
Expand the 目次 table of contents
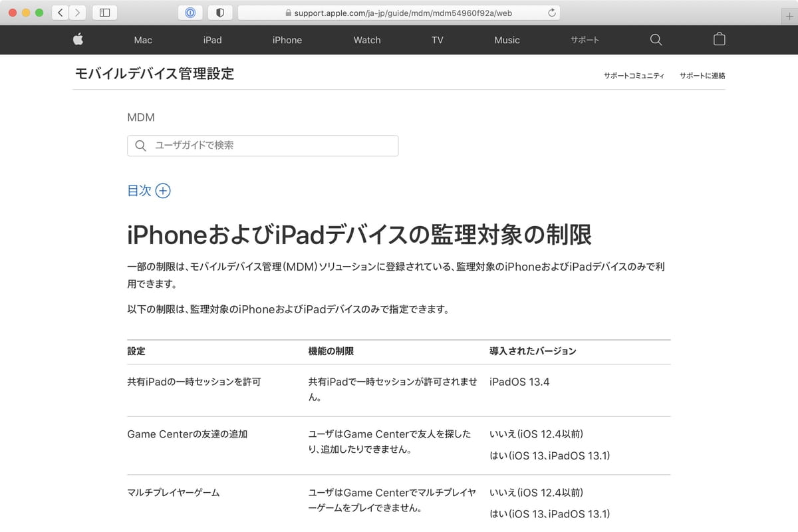coord(149,191)
